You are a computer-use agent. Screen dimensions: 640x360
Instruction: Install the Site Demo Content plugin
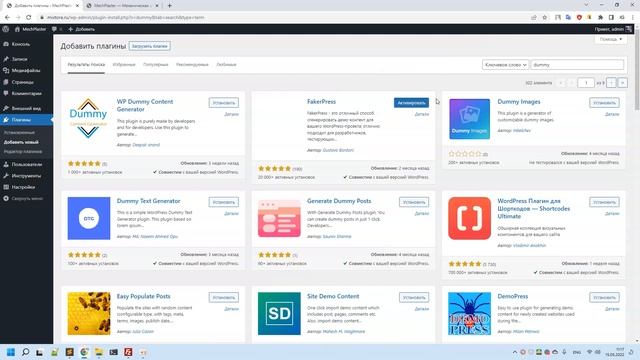(414, 298)
